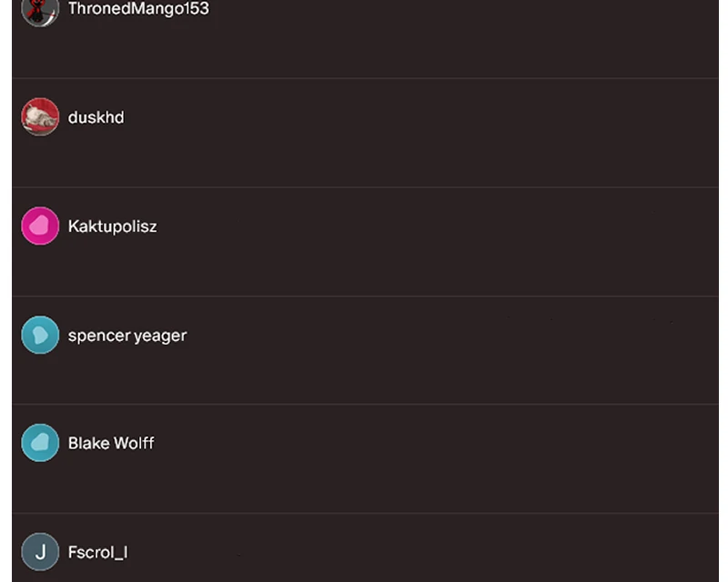The height and width of the screenshot is (582, 728).
Task: Select the Fscrol_I list row
Action: pyautogui.click(x=365, y=548)
